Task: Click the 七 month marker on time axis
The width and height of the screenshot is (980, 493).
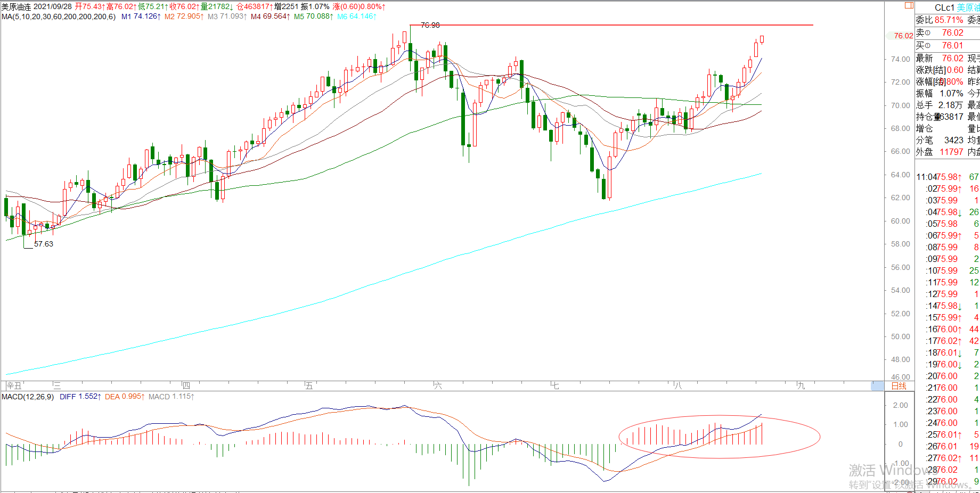Action: [x=555, y=386]
